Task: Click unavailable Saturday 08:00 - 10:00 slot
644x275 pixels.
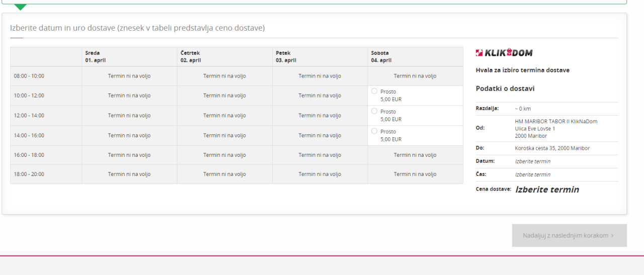Action: tap(415, 76)
